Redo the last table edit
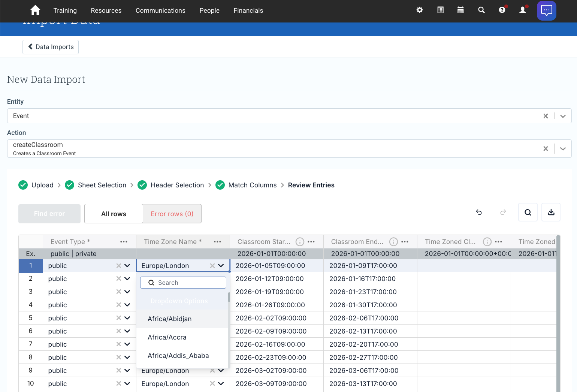 (503, 212)
